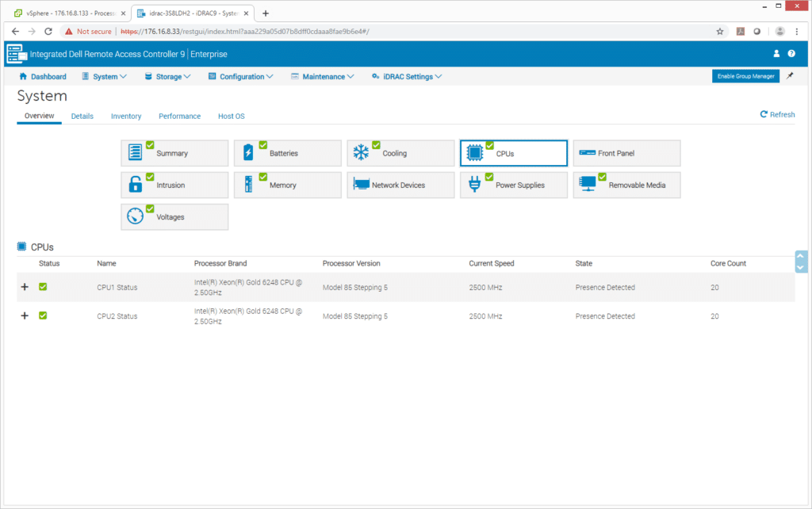Click the State column header
This screenshot has width=812, height=509.
point(584,263)
